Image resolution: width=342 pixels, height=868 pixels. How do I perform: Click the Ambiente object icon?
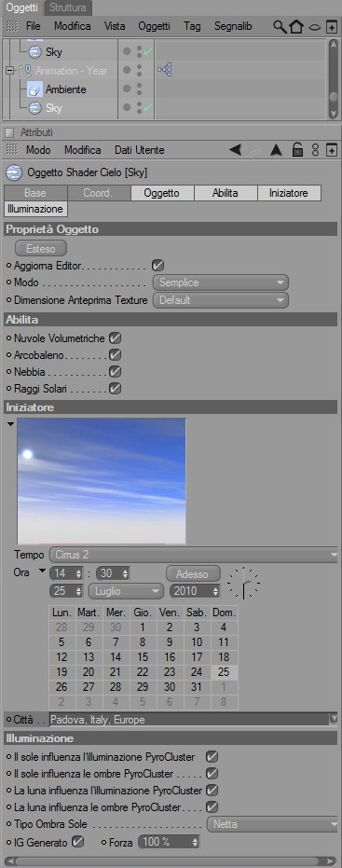coord(34,90)
